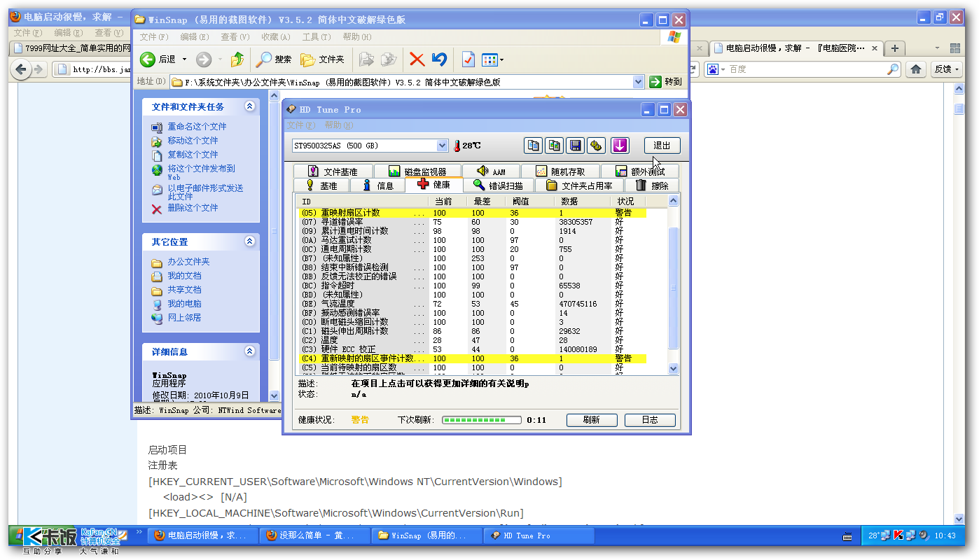Click the red X delete icon in the Explorer toolbar
This screenshot has height=560, width=979.
tap(417, 59)
